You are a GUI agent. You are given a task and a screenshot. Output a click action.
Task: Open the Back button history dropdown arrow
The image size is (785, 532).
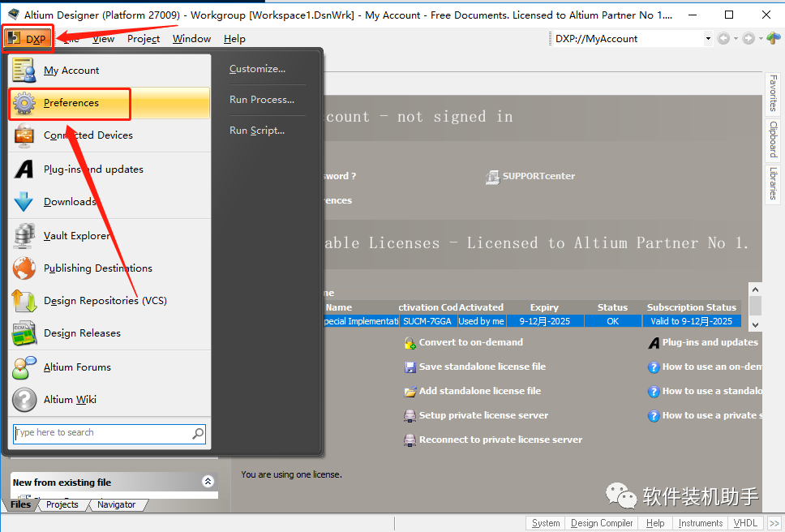736,39
